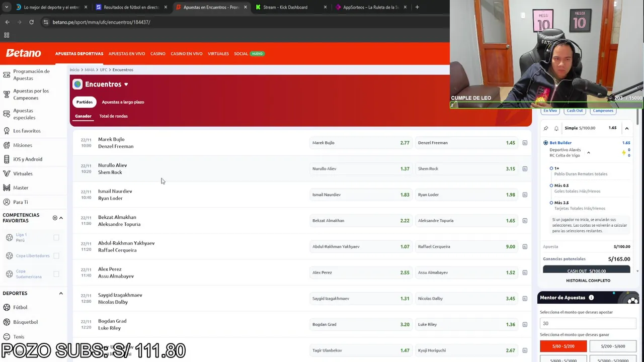
Task: Open stats icon for Tagir Ulanbekov match
Action: (x=525, y=350)
